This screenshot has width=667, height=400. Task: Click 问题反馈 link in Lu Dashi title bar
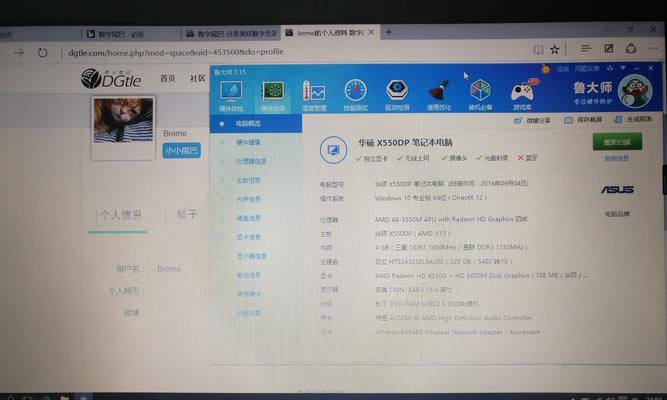pos(587,68)
